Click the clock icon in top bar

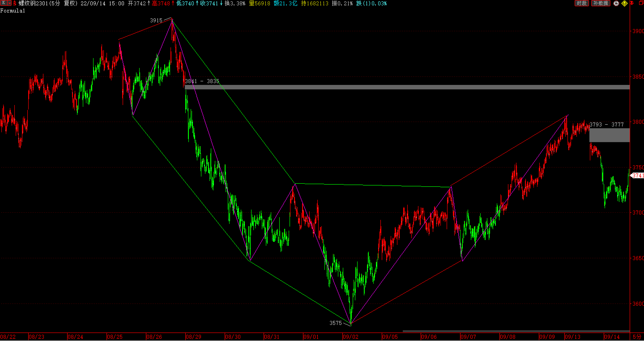[x=616, y=3]
